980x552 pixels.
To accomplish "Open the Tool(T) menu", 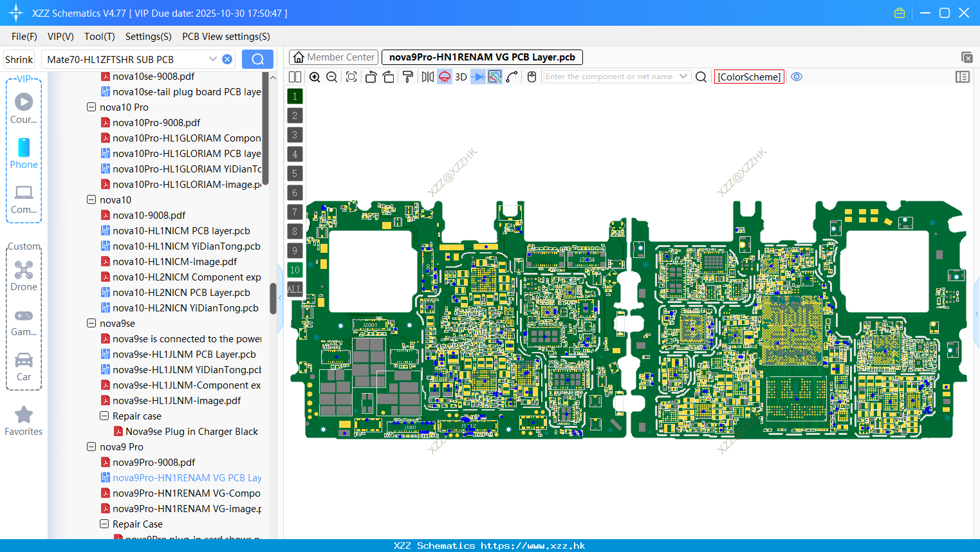I will point(100,37).
